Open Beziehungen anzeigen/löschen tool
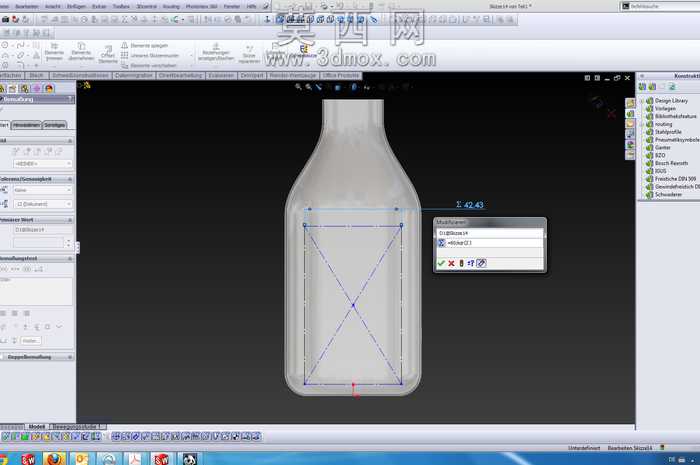Viewport: 700px width, 465px height. pyautogui.click(x=216, y=52)
